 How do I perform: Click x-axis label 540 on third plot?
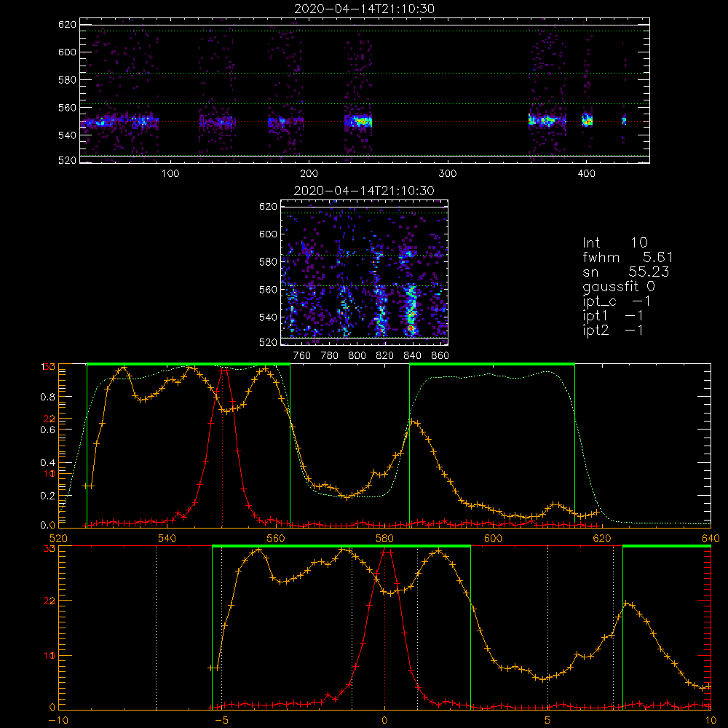point(167,538)
